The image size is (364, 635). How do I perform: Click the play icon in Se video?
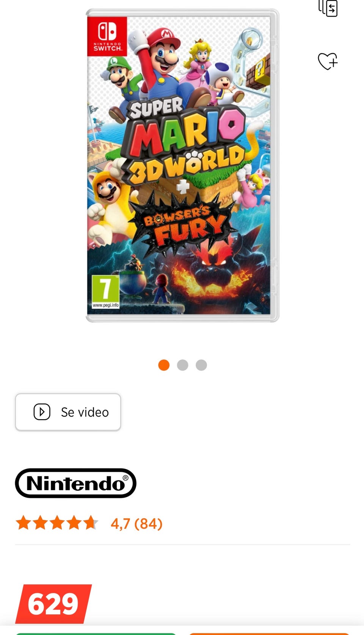(42, 412)
